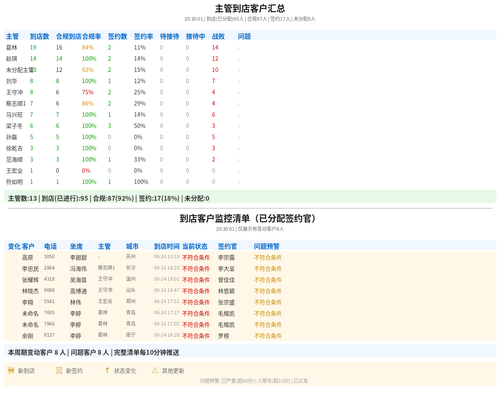500x403 pixels.
Task: Click the 29% sign rate cell
Action: click(x=140, y=103)
